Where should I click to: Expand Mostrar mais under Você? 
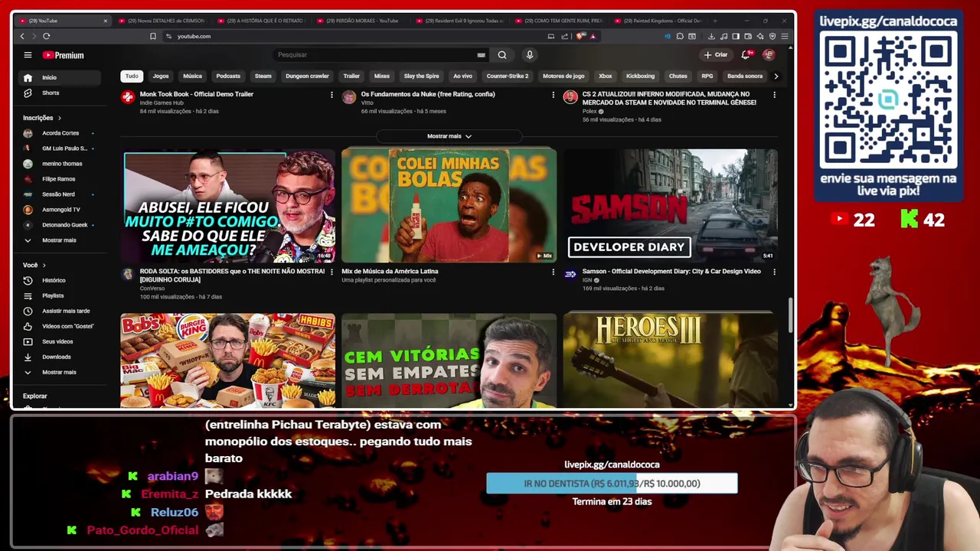pos(59,372)
